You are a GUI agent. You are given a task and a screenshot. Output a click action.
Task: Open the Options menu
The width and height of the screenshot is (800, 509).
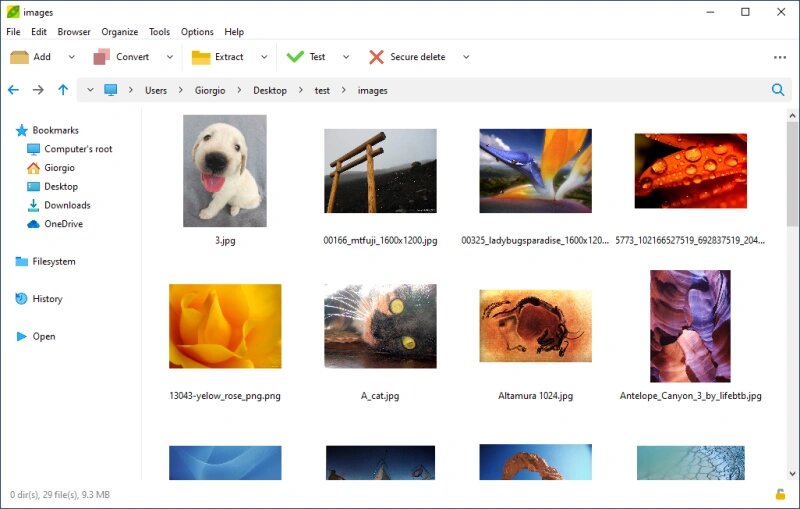(197, 32)
